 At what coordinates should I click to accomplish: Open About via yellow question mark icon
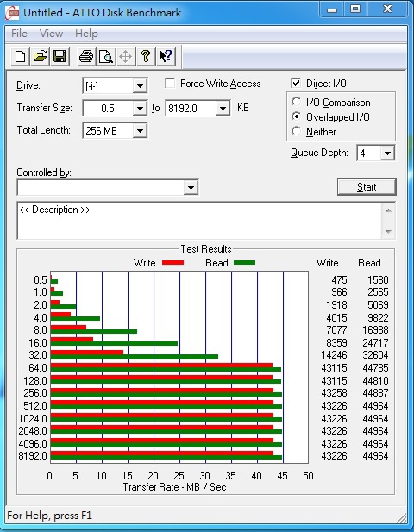tap(146, 56)
